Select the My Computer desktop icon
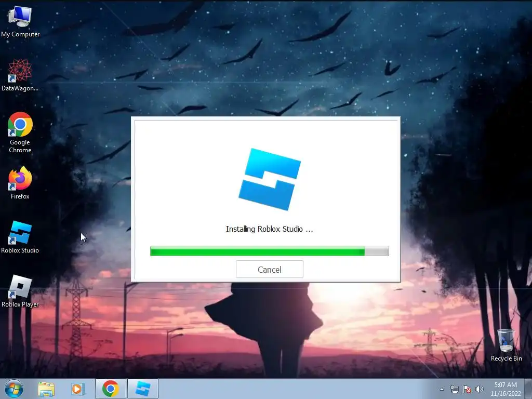The width and height of the screenshot is (532, 399). pyautogui.click(x=20, y=21)
